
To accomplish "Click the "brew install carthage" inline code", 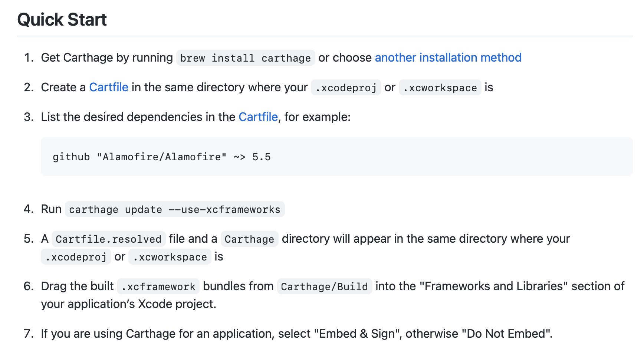I will 245,58.
